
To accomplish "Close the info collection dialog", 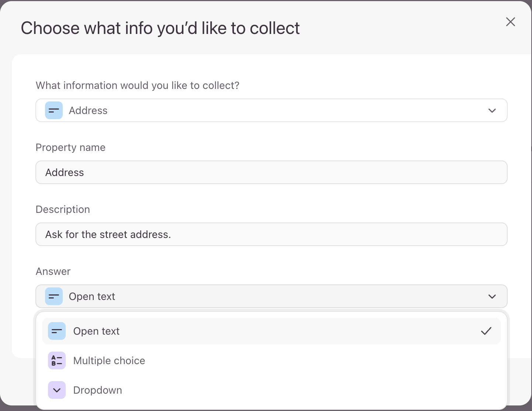I will pos(511,22).
